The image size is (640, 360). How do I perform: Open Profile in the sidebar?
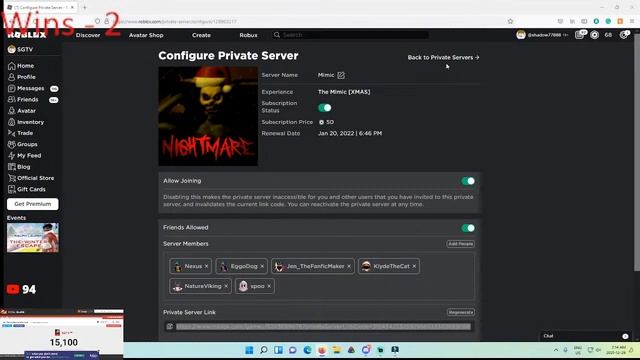click(x=22, y=77)
